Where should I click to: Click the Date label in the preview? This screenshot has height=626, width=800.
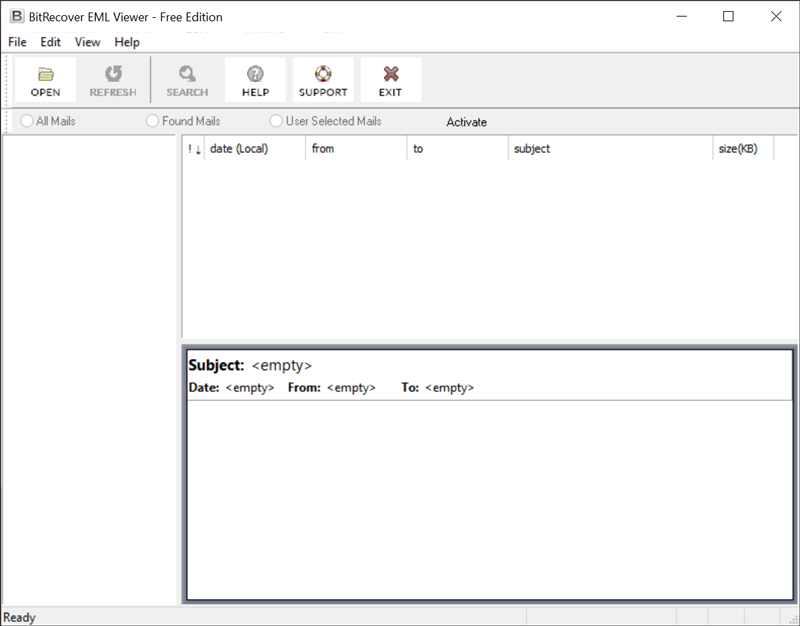204,388
